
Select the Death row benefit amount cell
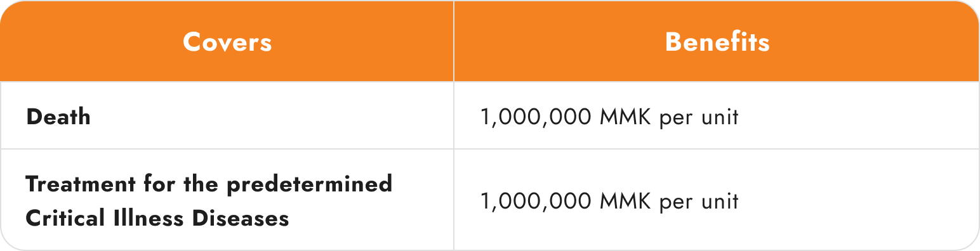pos(717,115)
